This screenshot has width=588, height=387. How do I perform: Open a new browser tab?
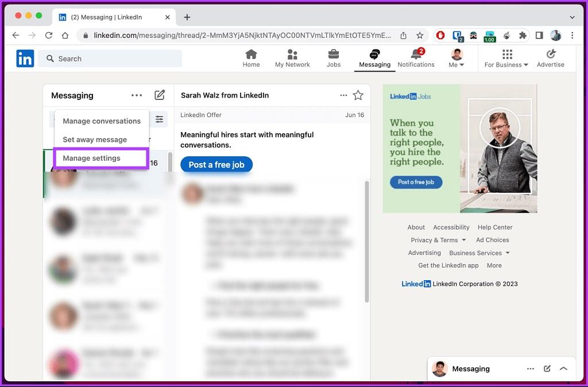coord(187,17)
